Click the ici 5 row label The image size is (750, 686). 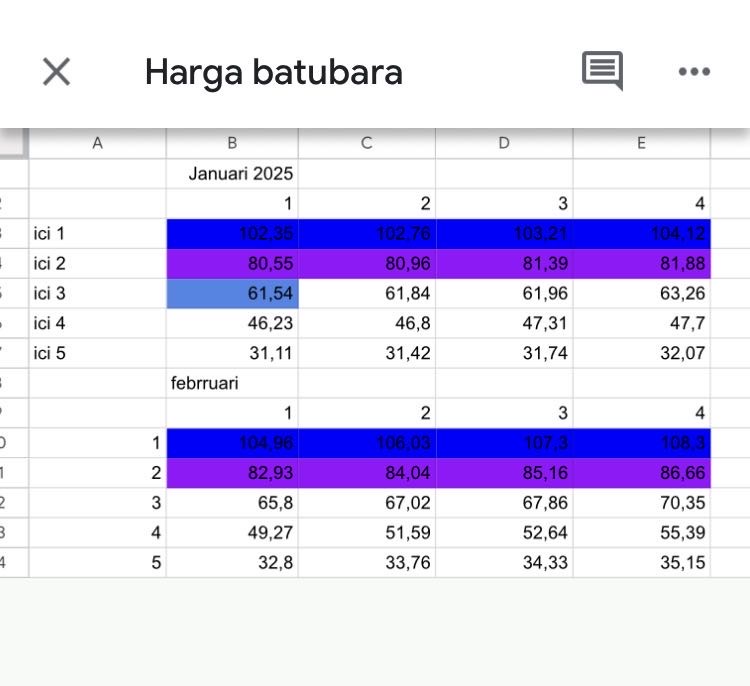click(97, 354)
